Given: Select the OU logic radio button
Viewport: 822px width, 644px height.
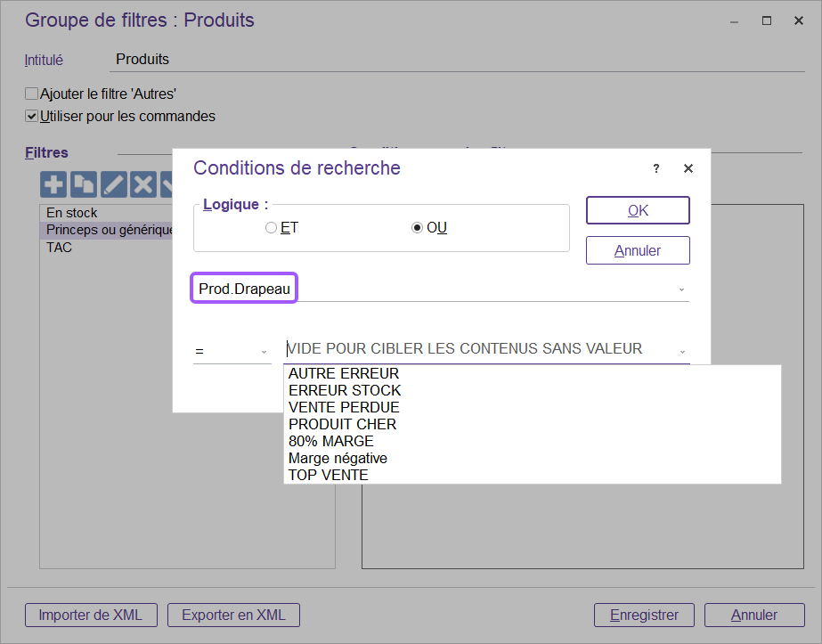Looking at the screenshot, I should [x=417, y=228].
